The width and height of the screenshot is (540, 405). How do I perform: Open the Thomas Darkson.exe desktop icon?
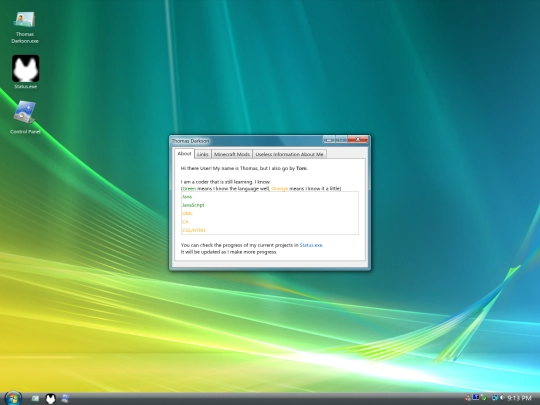24,28
